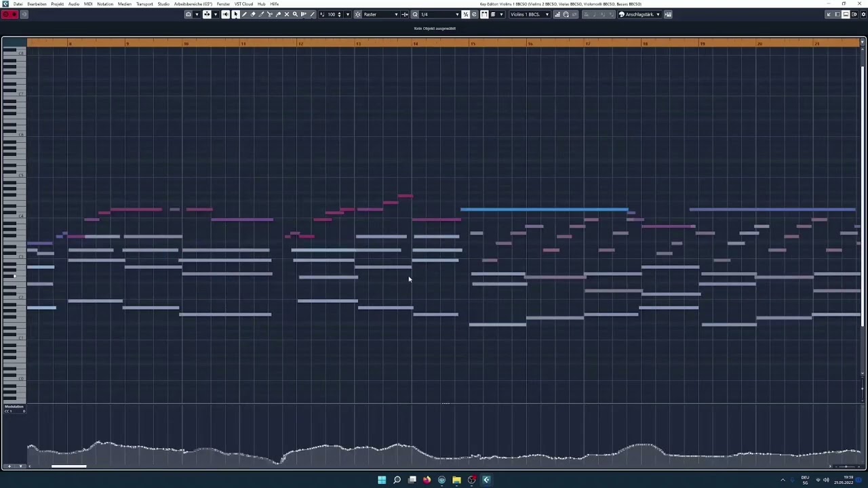Click the volume icon in system tray
The height and width of the screenshot is (488, 868).
click(x=826, y=480)
